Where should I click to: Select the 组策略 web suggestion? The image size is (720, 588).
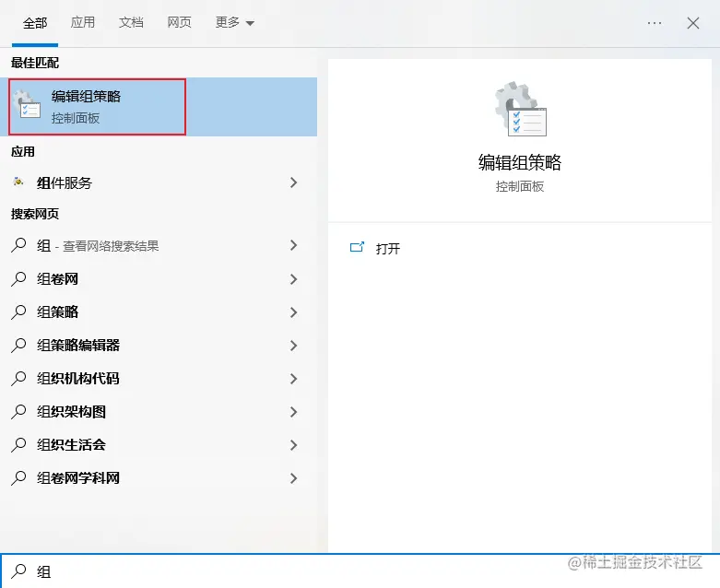point(58,312)
